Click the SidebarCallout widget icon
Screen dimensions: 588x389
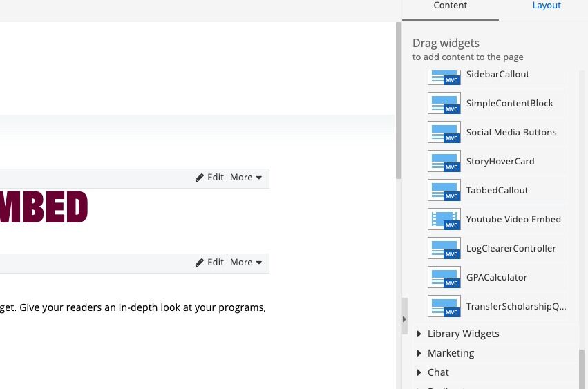pyautogui.click(x=444, y=77)
